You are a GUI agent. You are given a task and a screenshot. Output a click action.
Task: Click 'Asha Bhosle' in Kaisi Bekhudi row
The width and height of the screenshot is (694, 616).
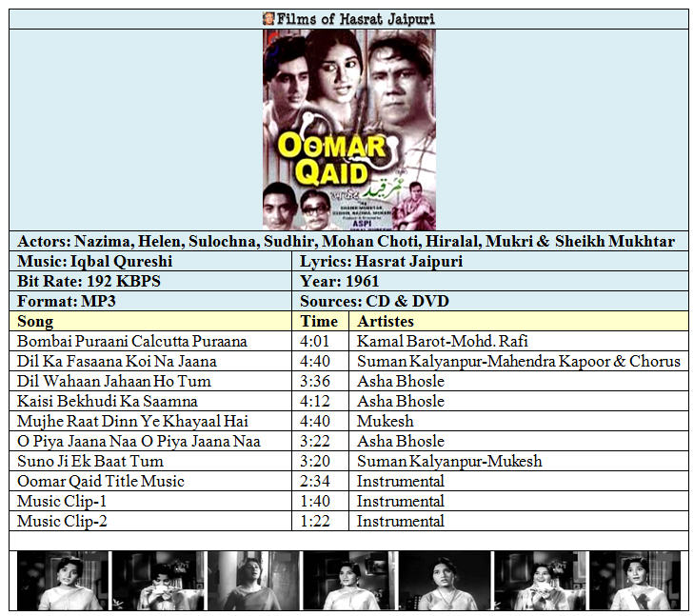pyautogui.click(x=401, y=401)
